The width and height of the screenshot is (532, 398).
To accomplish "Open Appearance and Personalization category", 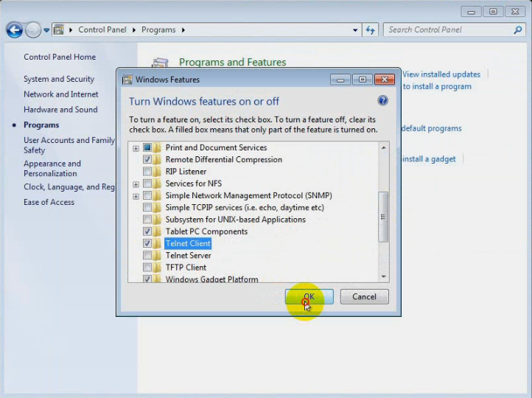I will 52,169.
